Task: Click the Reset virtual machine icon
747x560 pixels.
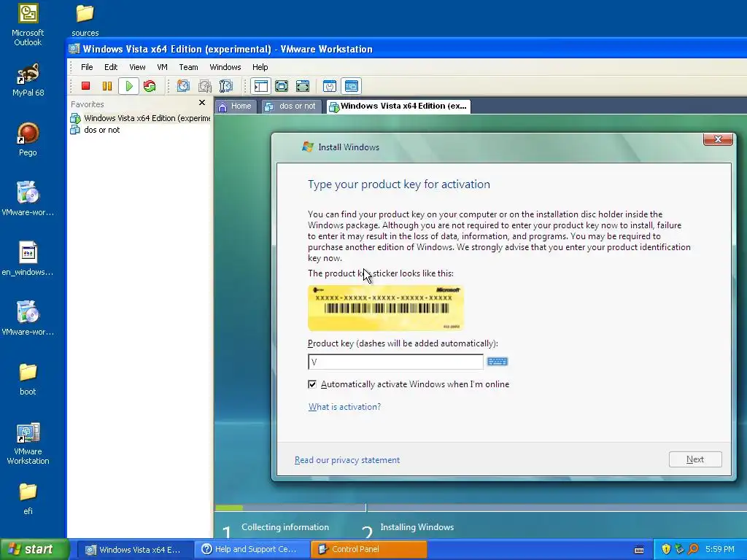Action: pyautogui.click(x=150, y=86)
